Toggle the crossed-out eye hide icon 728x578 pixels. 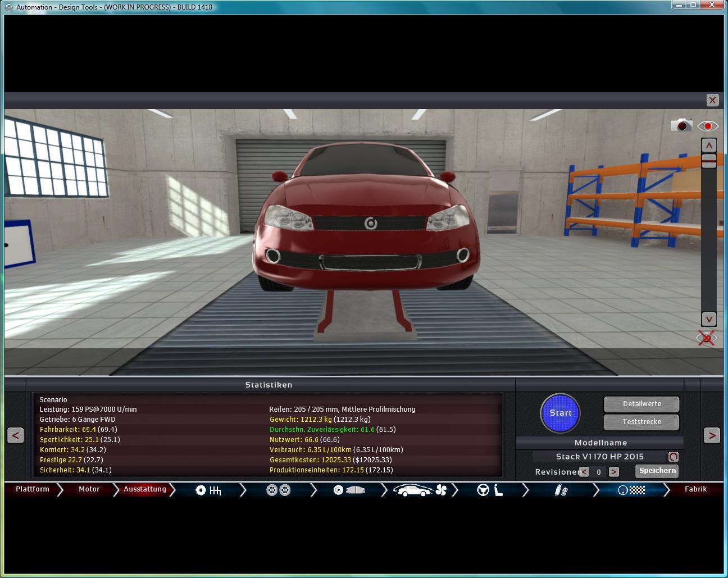707,338
